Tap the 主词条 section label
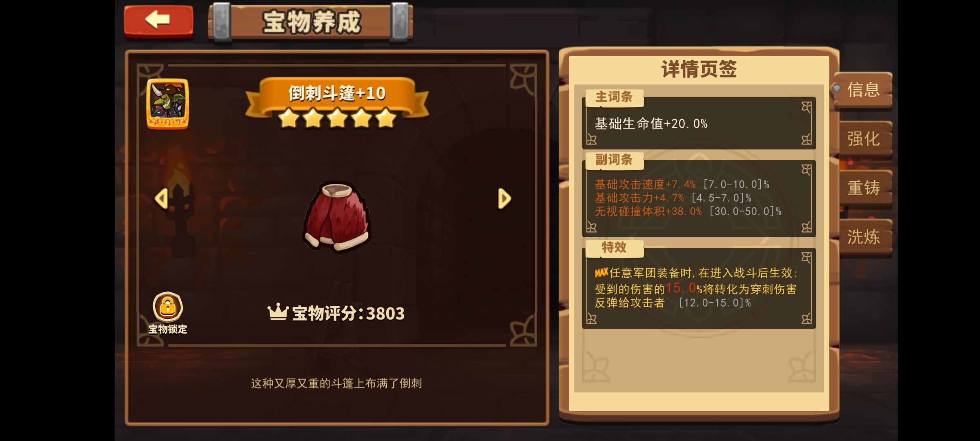The image size is (980, 441). (614, 97)
